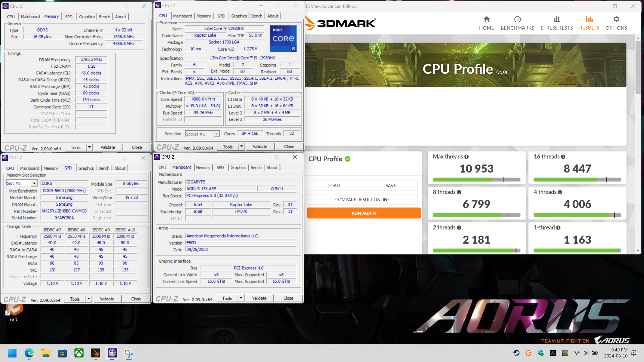Launch Microsoft Edge from the taskbar
644x362 pixels.
29,353
